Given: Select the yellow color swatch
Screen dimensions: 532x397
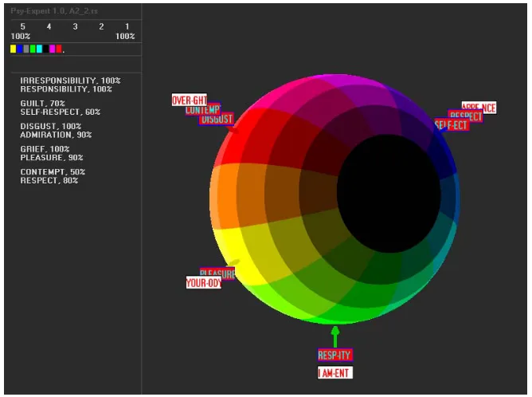Looking at the screenshot, I should point(14,49).
